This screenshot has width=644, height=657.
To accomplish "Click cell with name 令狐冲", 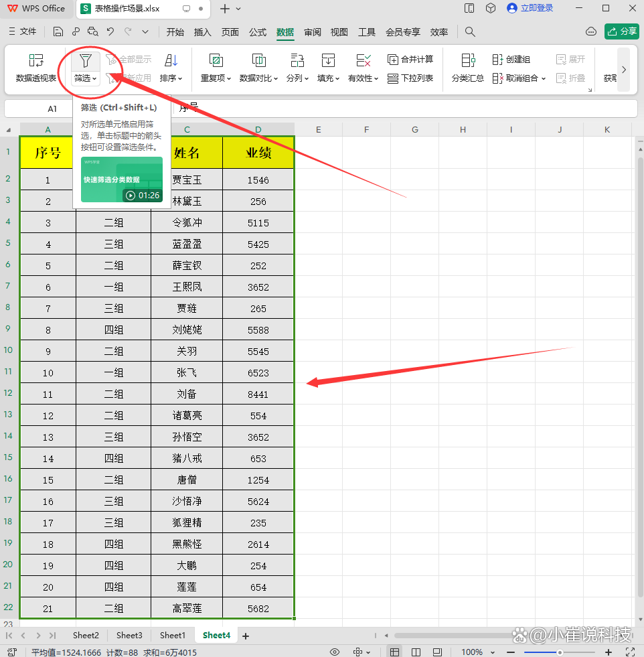I will click(187, 222).
